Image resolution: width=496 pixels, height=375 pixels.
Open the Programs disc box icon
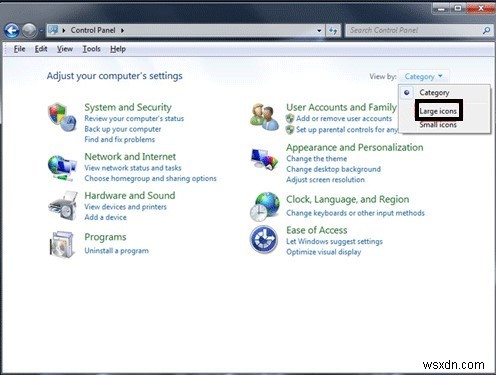pyautogui.click(x=62, y=245)
